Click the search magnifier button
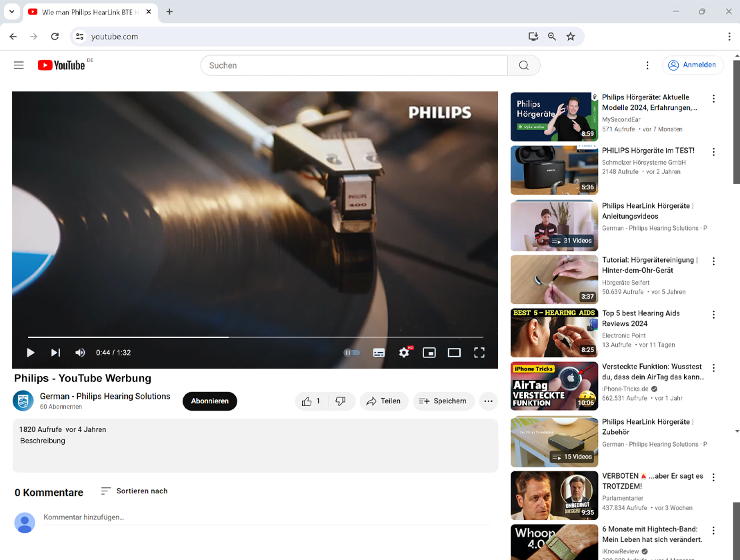 pos(524,65)
